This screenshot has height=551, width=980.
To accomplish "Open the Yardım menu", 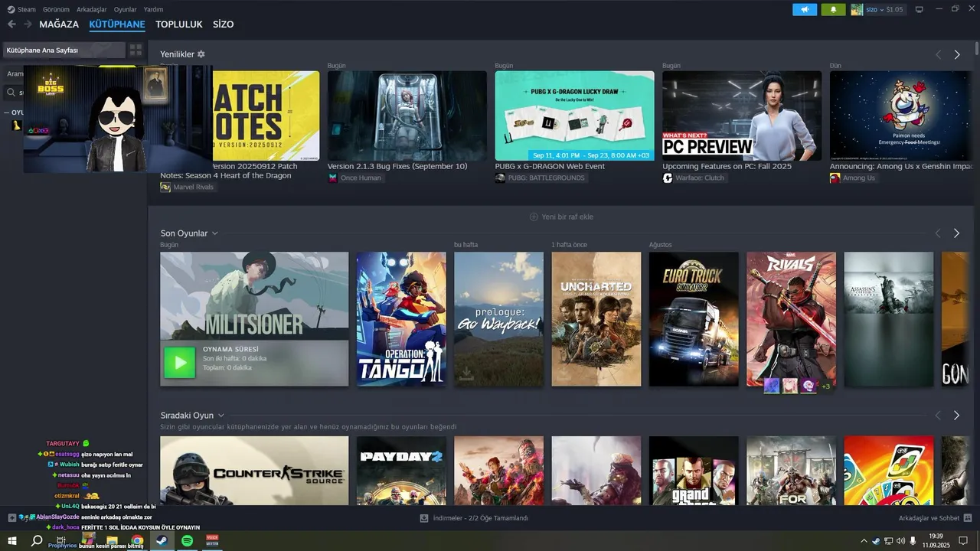I will click(x=153, y=9).
